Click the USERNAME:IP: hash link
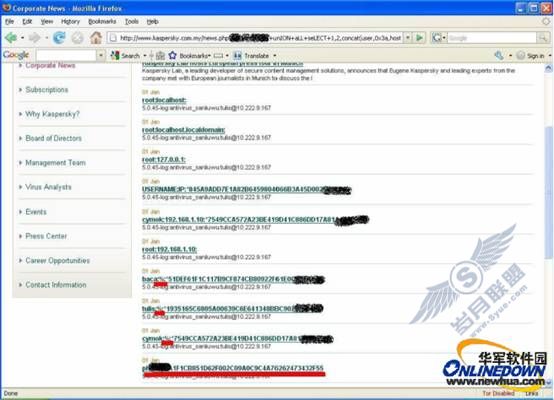 246,189
